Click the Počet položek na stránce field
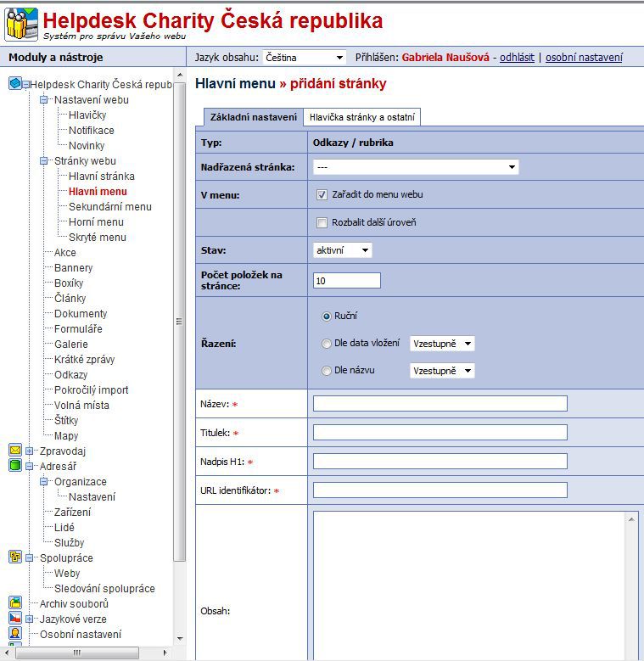The height and width of the screenshot is (661, 644). click(x=346, y=281)
